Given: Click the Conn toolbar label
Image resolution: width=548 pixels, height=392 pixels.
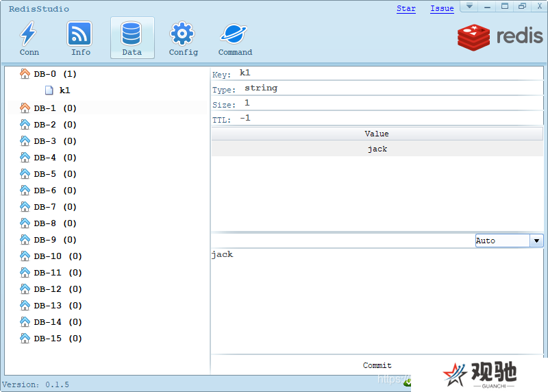Looking at the screenshot, I should [x=29, y=52].
